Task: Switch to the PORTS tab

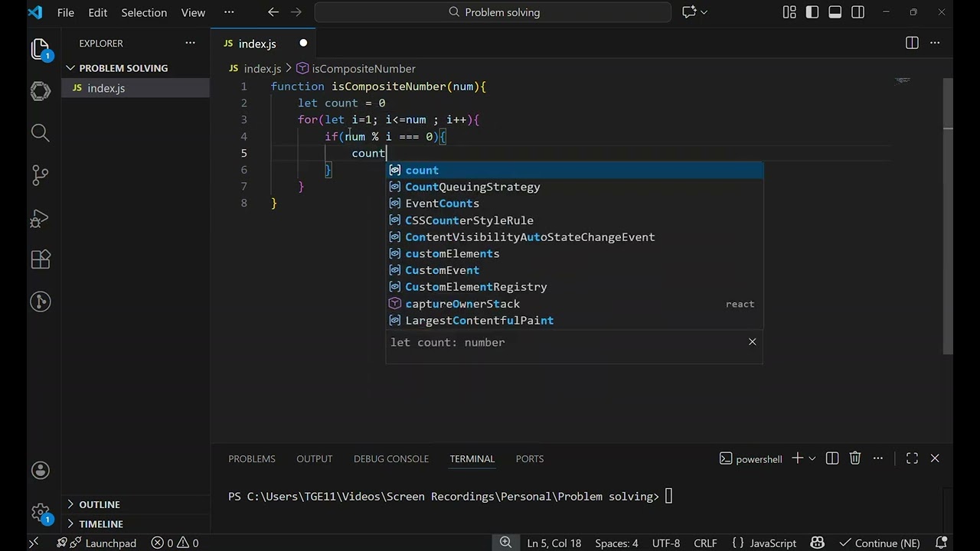Action: 530,458
